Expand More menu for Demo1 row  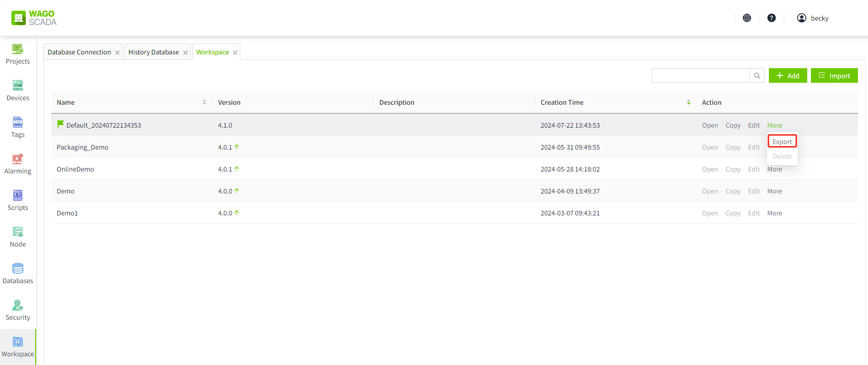click(774, 213)
